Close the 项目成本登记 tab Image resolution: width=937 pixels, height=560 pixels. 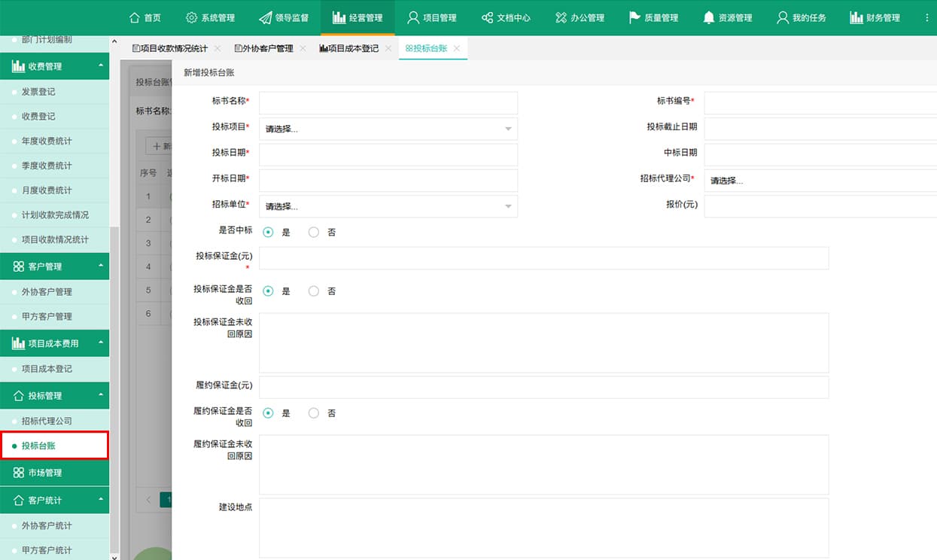tap(388, 48)
